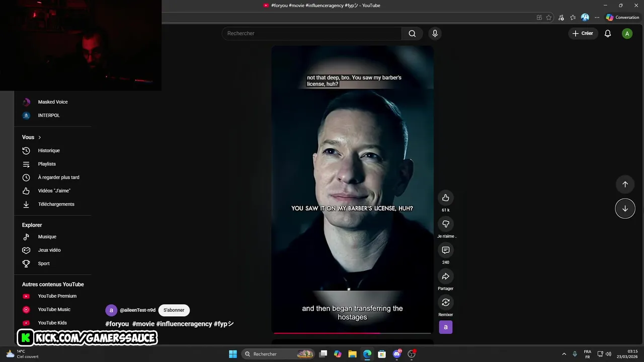The image size is (644, 362).
Task: Switch to Microsoft Edge in taskbar
Action: pos(367,354)
